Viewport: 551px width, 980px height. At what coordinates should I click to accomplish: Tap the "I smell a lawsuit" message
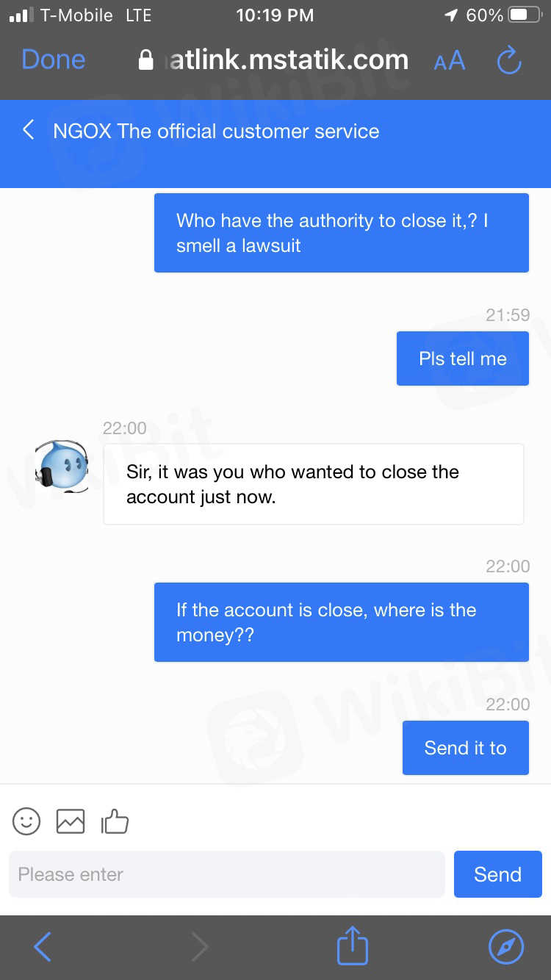point(341,233)
